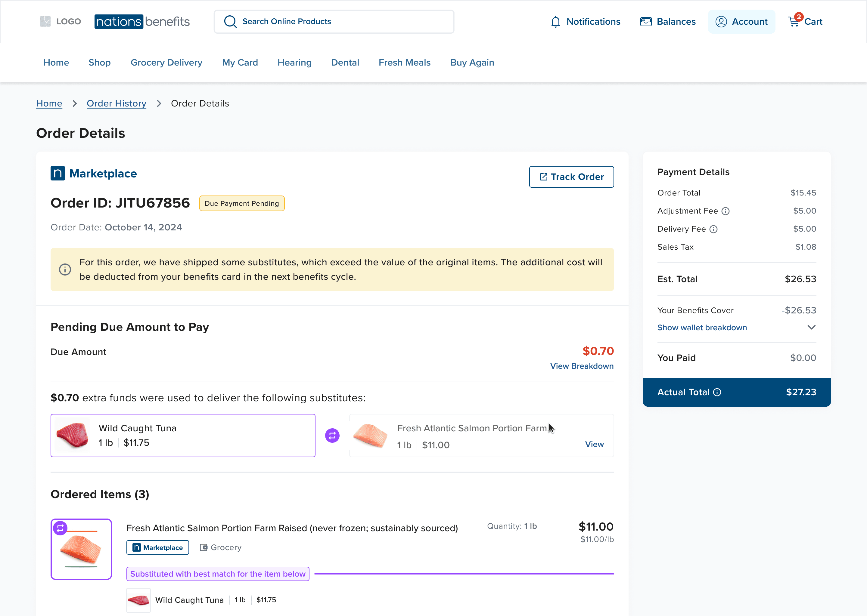Open the Fresh Meals tab
Viewport: 867px width, 616px height.
[404, 63]
